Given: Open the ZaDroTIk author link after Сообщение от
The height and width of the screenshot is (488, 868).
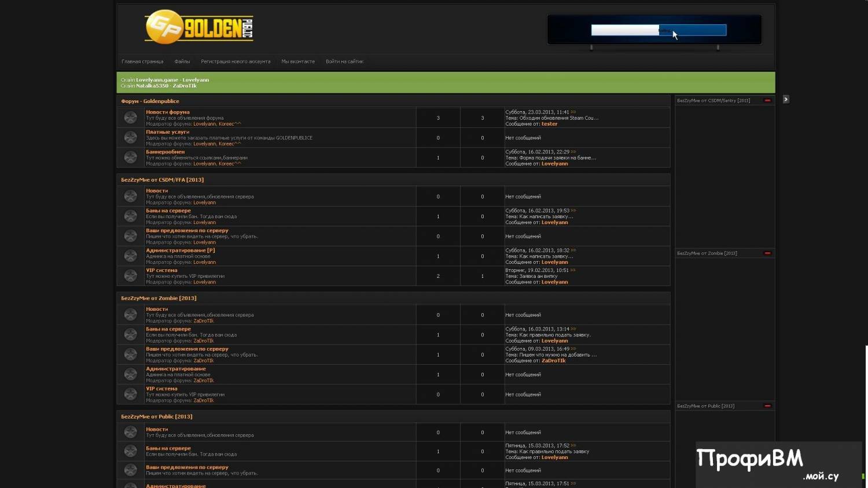Looking at the screenshot, I should [554, 361].
